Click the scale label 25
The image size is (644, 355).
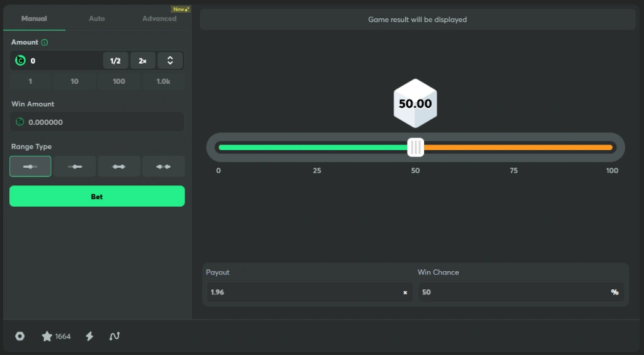[x=317, y=170]
